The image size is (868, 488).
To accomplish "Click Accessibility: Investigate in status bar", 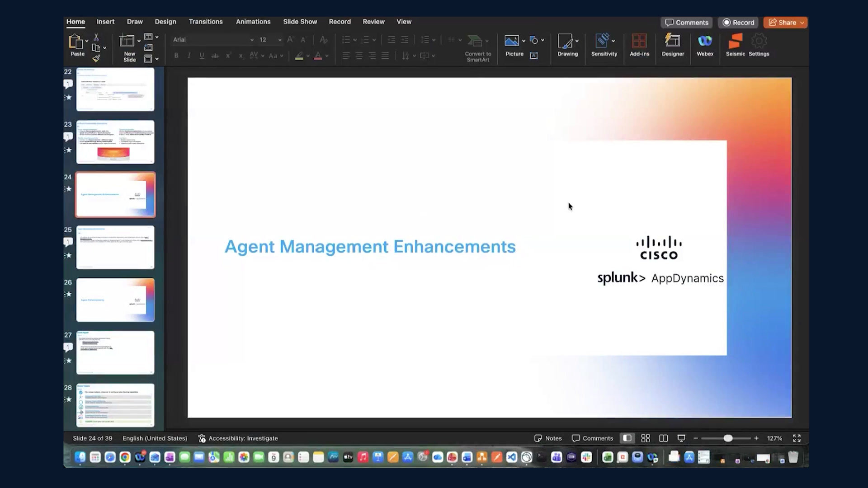I will tap(238, 438).
